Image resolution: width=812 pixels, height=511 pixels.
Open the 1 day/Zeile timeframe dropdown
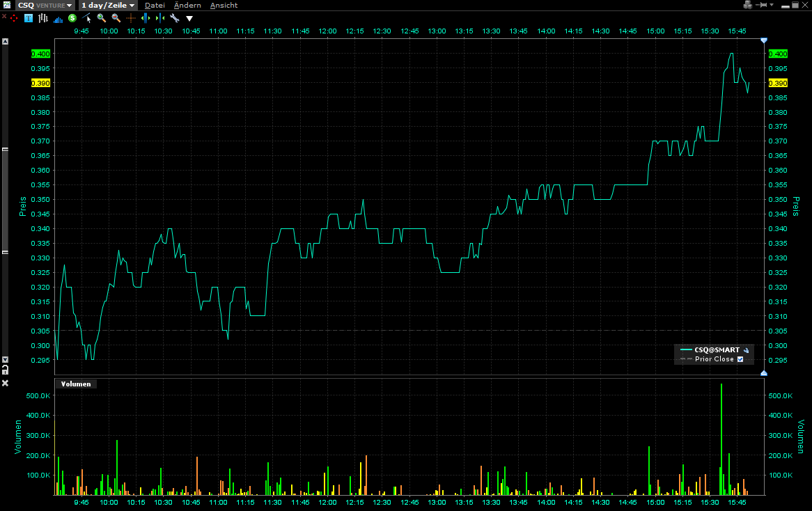point(107,5)
